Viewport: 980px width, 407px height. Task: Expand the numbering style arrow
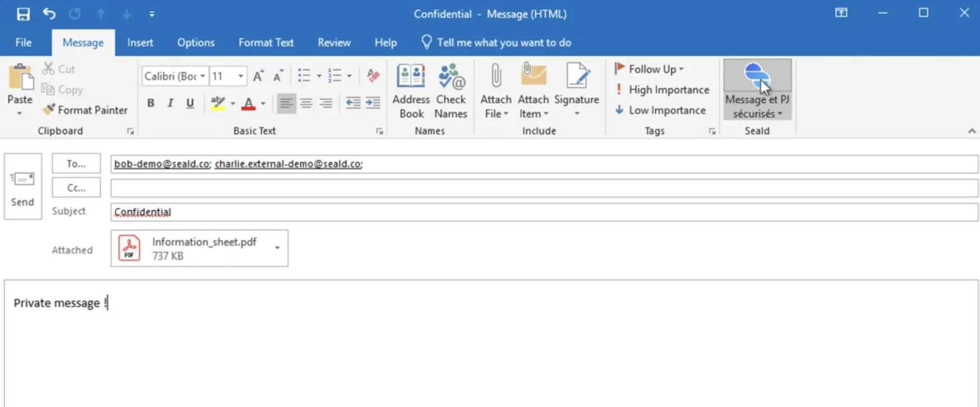point(349,76)
